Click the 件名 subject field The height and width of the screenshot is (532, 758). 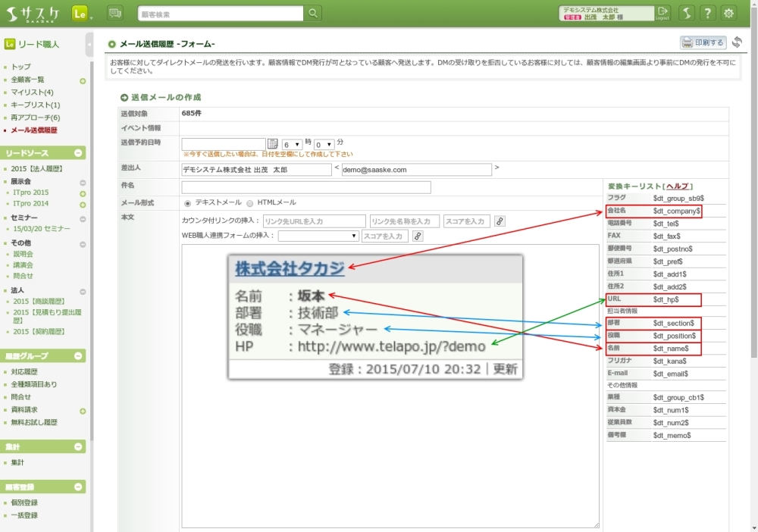(306, 187)
